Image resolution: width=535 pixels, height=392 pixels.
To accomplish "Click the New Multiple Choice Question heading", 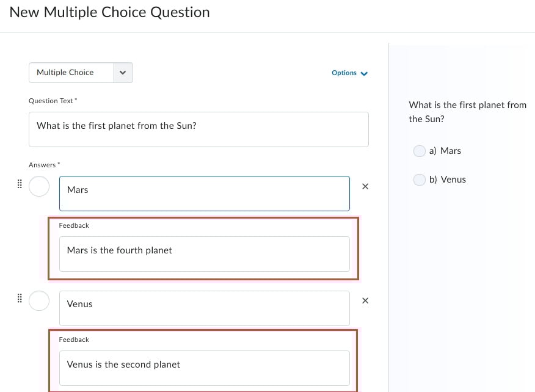I will click(110, 12).
